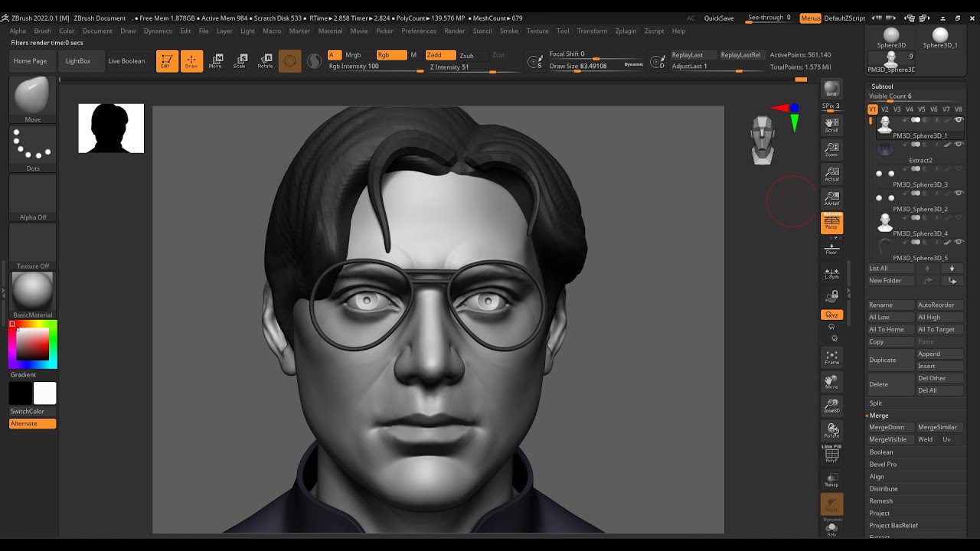The width and height of the screenshot is (980, 551).
Task: Toggle Mrgb mode
Action: click(353, 55)
